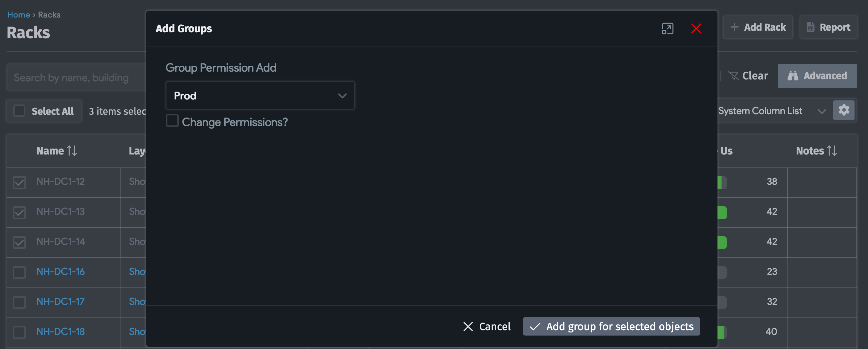Sort by Notes column arrows
868x349 pixels.
click(x=832, y=151)
